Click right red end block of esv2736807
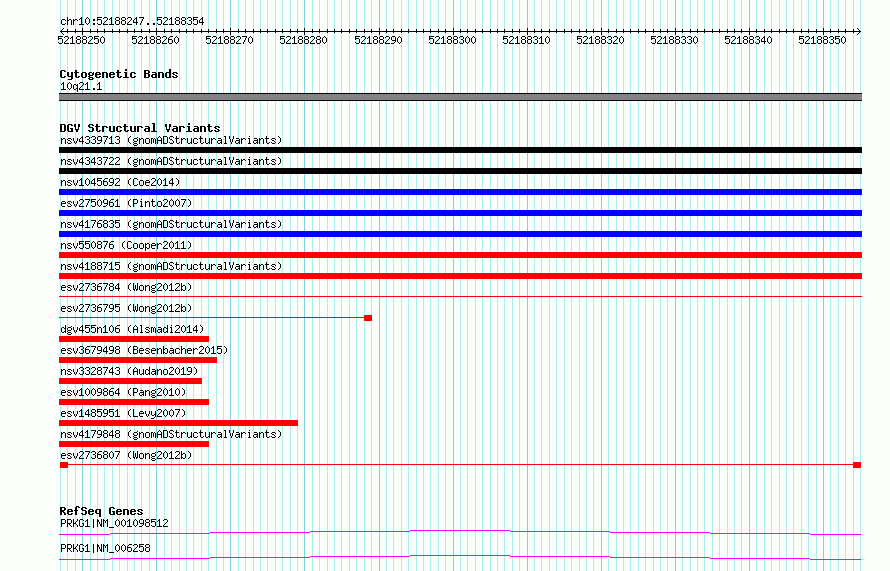The width and height of the screenshot is (890, 571). pyautogui.click(x=857, y=465)
